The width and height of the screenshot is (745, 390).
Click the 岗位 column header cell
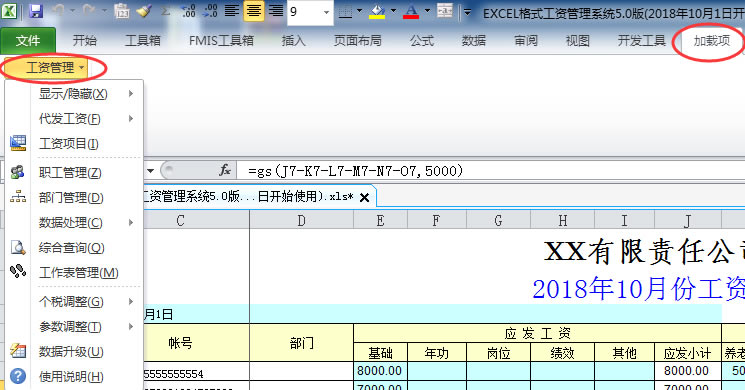click(498, 353)
